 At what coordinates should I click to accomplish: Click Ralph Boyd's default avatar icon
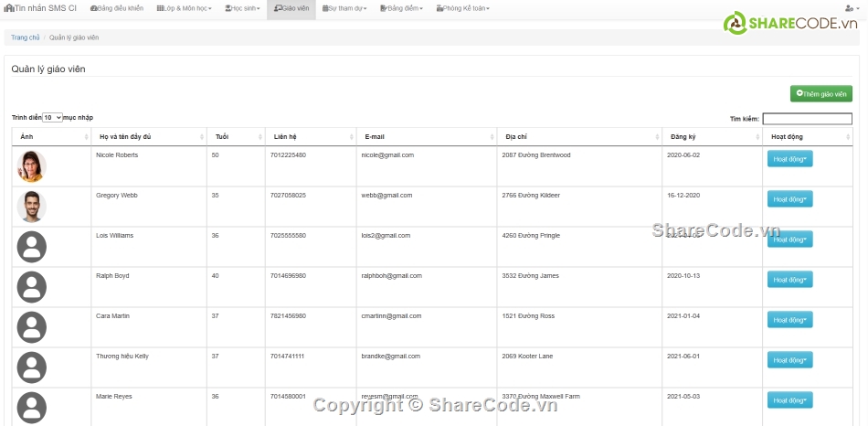[32, 287]
